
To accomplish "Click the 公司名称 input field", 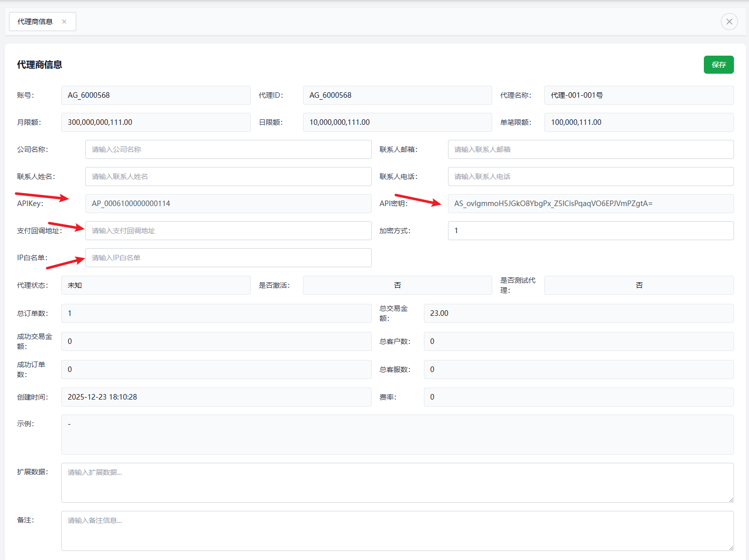I will tap(228, 149).
